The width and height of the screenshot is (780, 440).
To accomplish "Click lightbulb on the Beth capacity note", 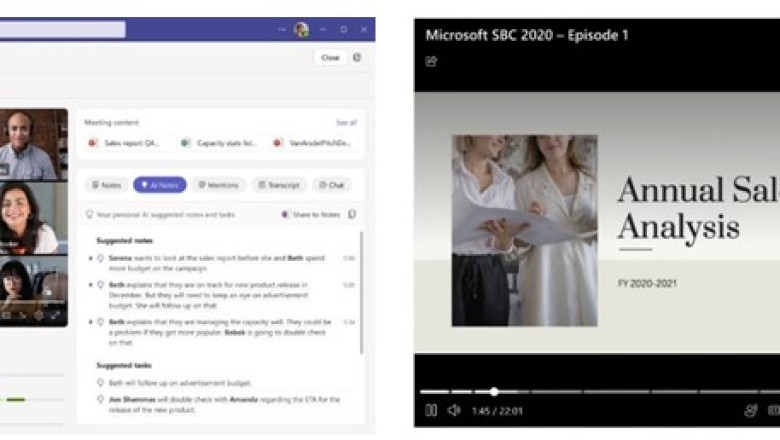I will click(x=100, y=322).
